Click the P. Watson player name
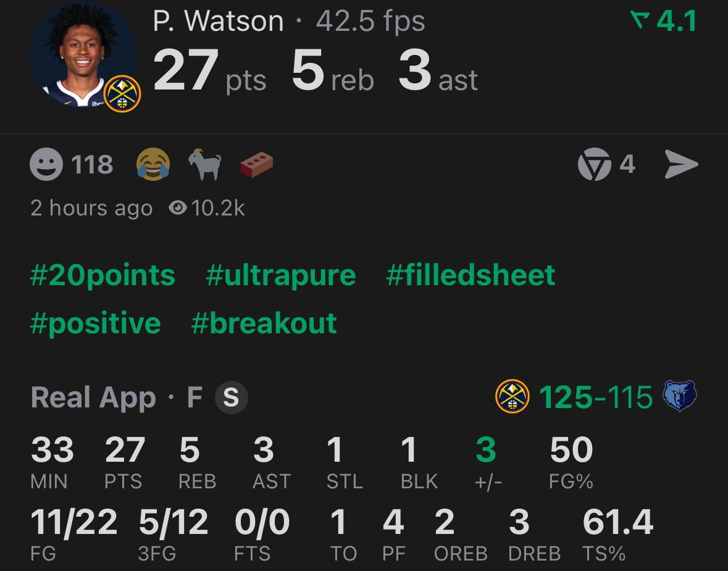Screen dimensions: 728x571 (x=218, y=22)
